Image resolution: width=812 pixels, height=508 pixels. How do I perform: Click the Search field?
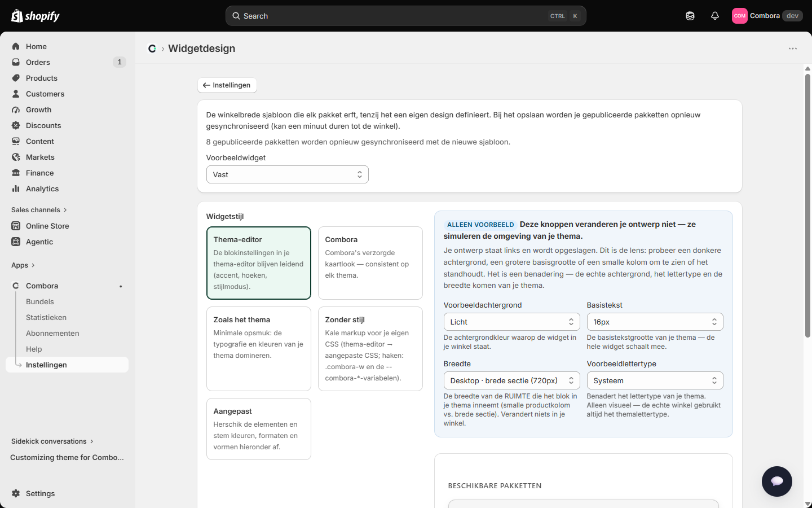pos(406,16)
